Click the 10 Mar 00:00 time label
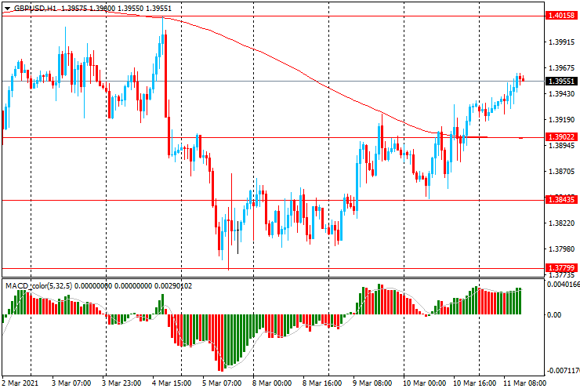The width and height of the screenshot is (580, 392). click(x=424, y=383)
